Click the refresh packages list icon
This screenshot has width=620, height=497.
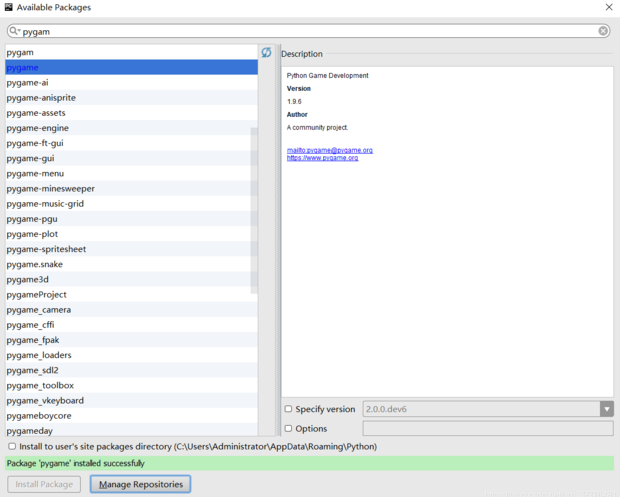(x=266, y=53)
